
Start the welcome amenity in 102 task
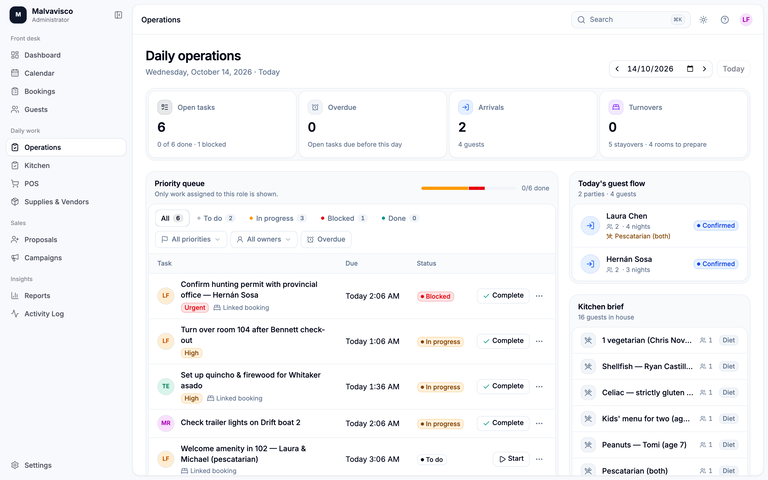click(511, 459)
